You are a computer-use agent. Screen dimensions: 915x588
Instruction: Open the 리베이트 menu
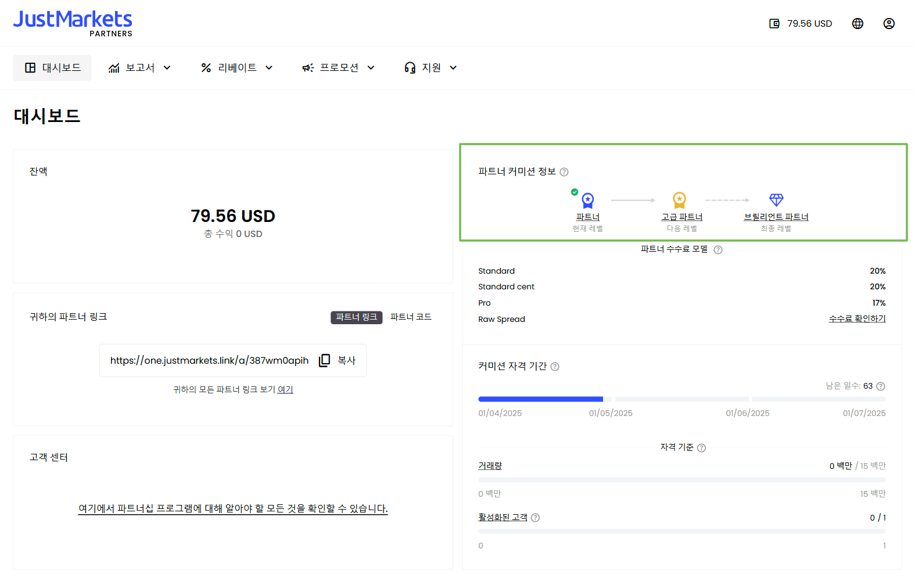(x=236, y=68)
